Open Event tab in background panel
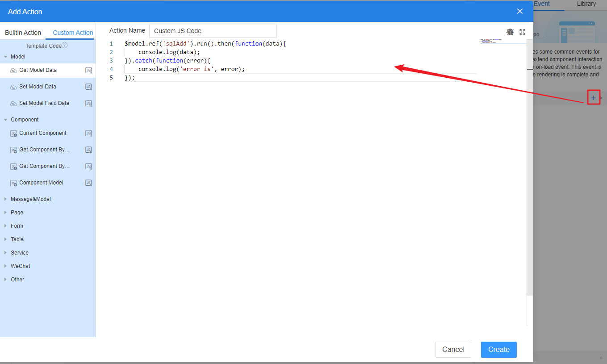The image size is (607, 364). [x=541, y=4]
